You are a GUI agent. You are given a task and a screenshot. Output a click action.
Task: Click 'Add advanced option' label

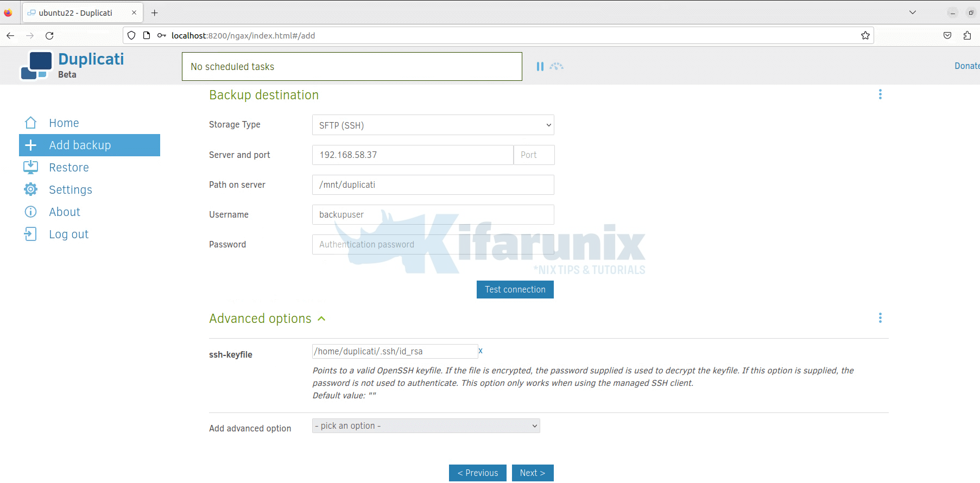click(250, 428)
